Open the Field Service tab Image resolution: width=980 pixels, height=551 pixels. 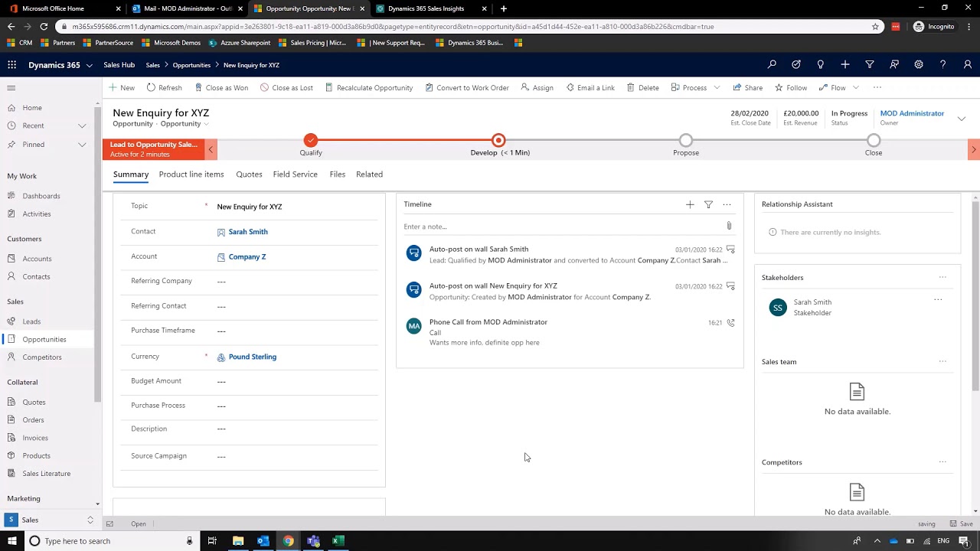click(296, 174)
